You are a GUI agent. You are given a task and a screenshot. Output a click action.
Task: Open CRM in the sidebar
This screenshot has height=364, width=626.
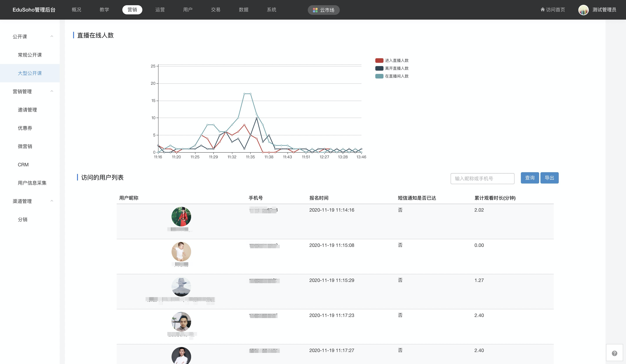pos(23,165)
